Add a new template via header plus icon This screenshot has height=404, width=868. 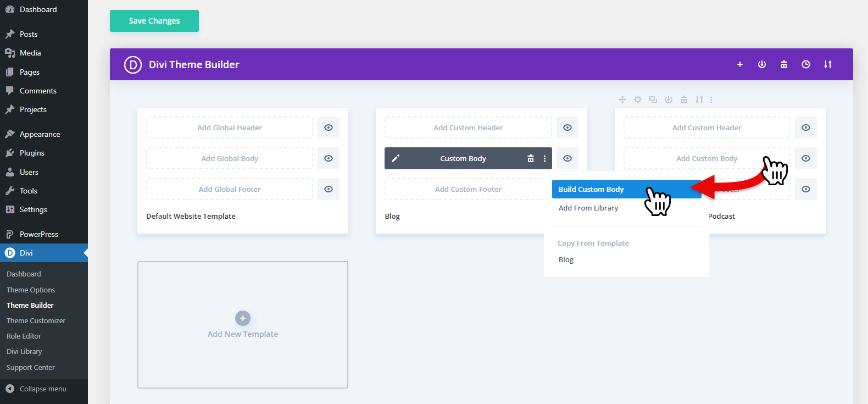click(740, 64)
